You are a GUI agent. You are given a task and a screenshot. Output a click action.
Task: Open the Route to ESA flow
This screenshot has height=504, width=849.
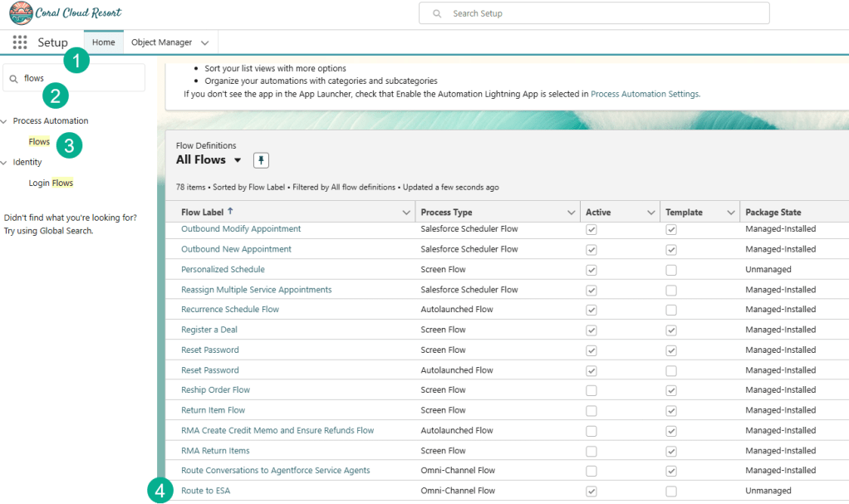(x=205, y=491)
